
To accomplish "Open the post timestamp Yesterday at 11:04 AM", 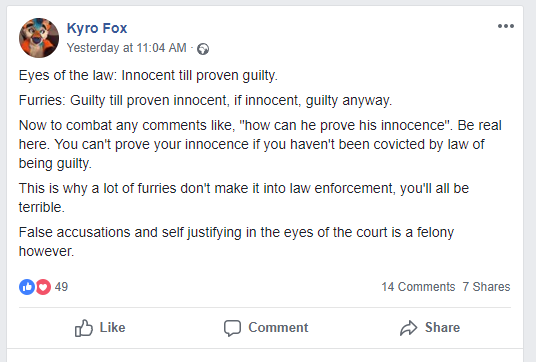I will tap(126, 48).
